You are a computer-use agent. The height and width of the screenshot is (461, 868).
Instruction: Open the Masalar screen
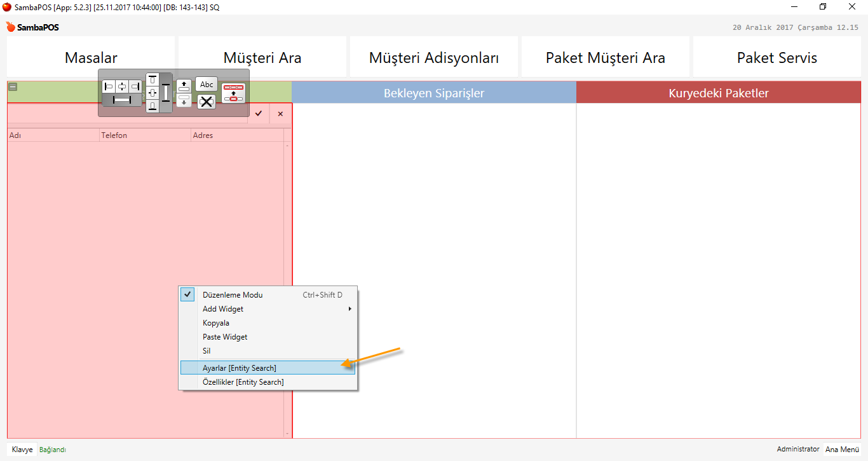(91, 57)
